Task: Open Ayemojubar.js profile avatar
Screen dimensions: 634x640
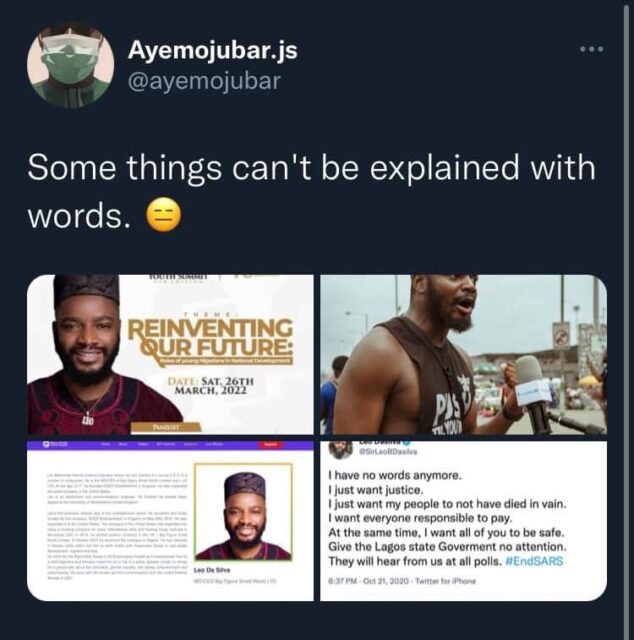Action: coord(70,64)
